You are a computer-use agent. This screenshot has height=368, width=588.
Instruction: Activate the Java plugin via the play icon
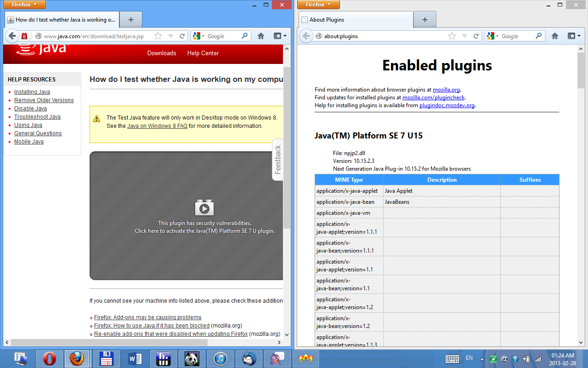[x=204, y=207]
